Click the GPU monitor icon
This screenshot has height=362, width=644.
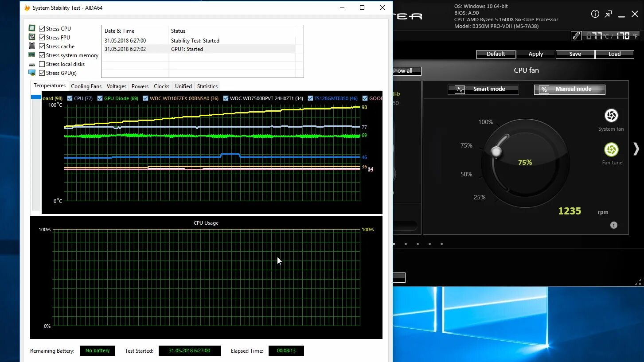coord(32,73)
